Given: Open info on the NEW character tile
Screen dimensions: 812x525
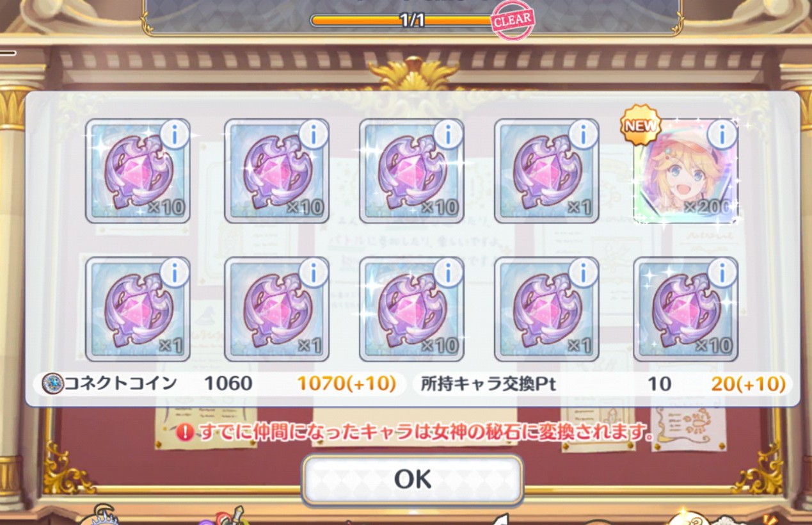Looking at the screenshot, I should click(722, 134).
